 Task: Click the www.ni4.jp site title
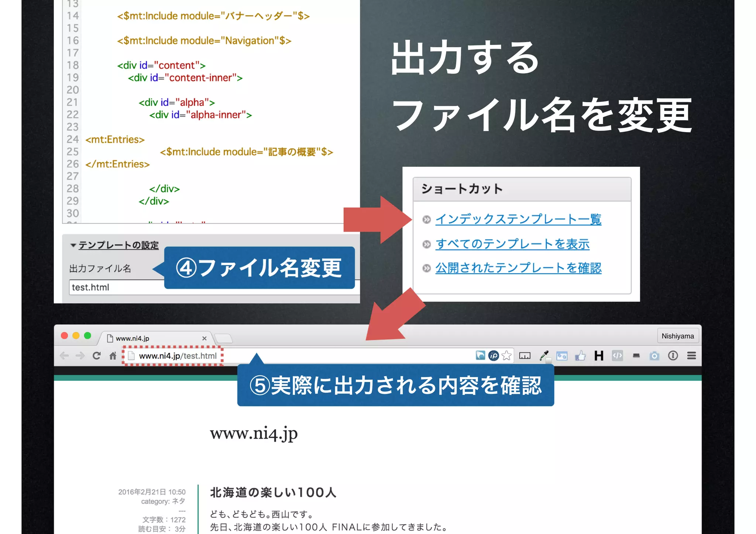(x=254, y=433)
